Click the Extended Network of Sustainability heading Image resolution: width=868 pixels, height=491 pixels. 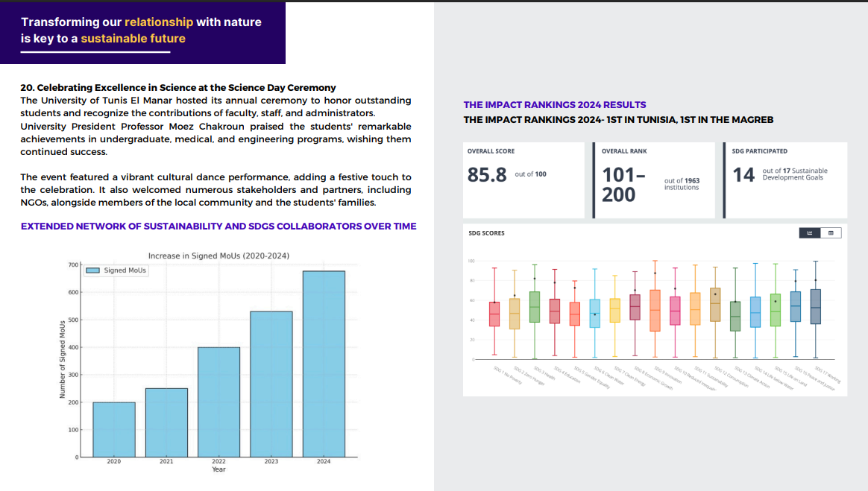tap(218, 227)
